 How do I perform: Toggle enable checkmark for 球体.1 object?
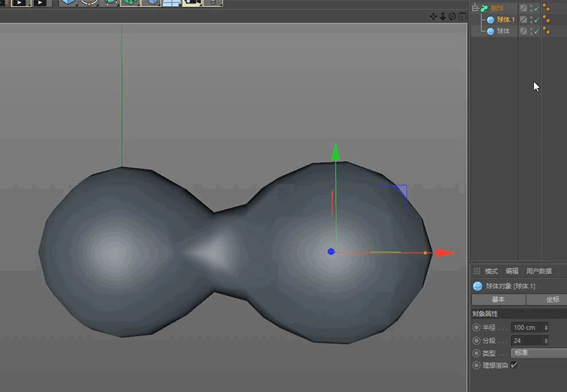click(x=537, y=20)
